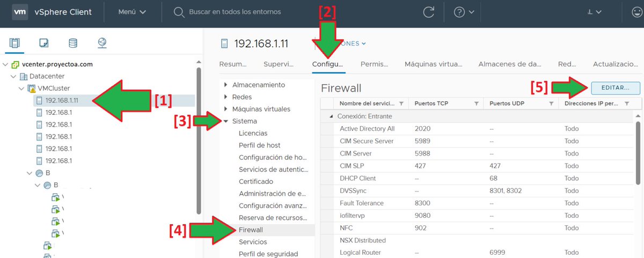Click the vCenter server icon in tree
The width and height of the screenshot is (644, 258).
click(16, 64)
